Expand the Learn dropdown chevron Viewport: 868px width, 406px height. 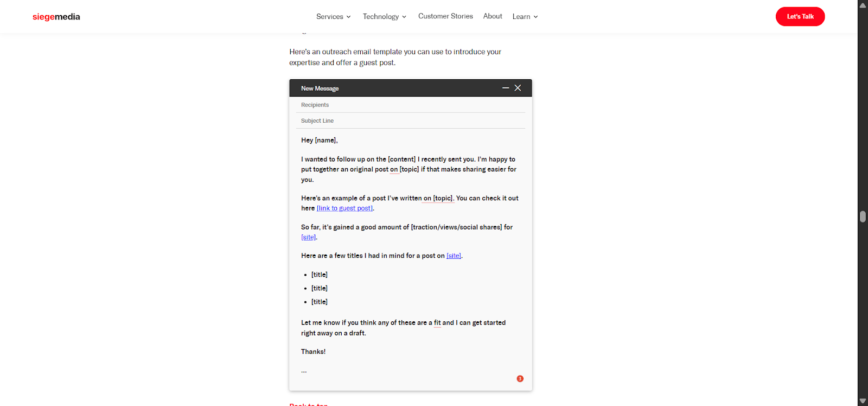[x=535, y=16]
